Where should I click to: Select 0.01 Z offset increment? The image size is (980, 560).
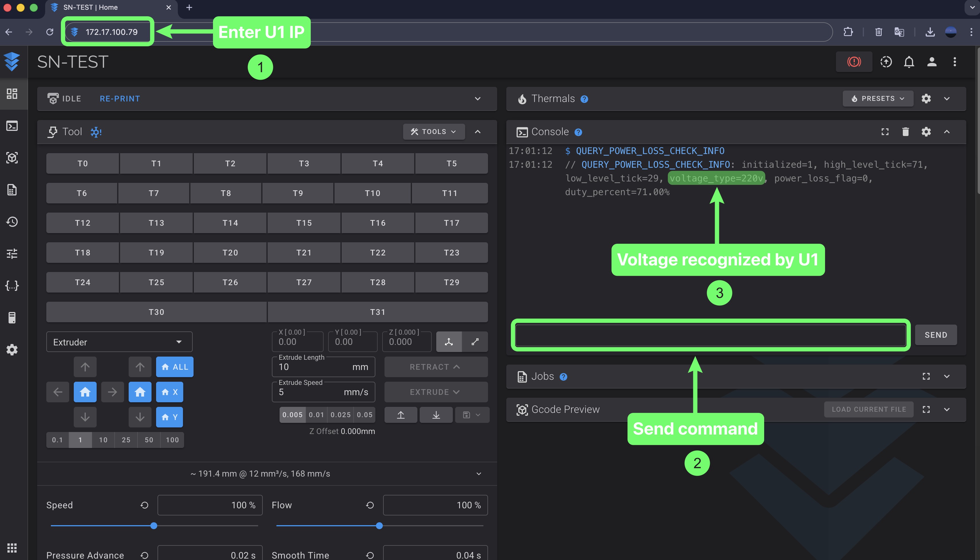point(316,415)
